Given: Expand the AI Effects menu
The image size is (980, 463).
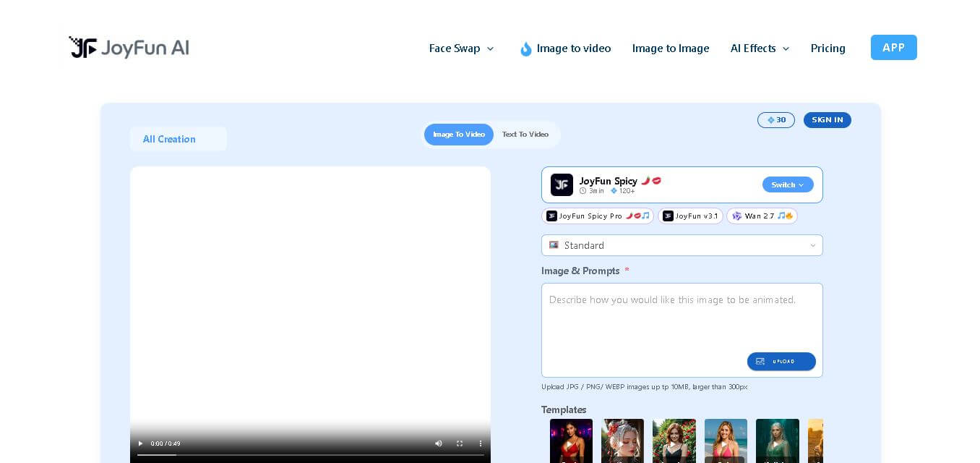Looking at the screenshot, I should tap(760, 48).
